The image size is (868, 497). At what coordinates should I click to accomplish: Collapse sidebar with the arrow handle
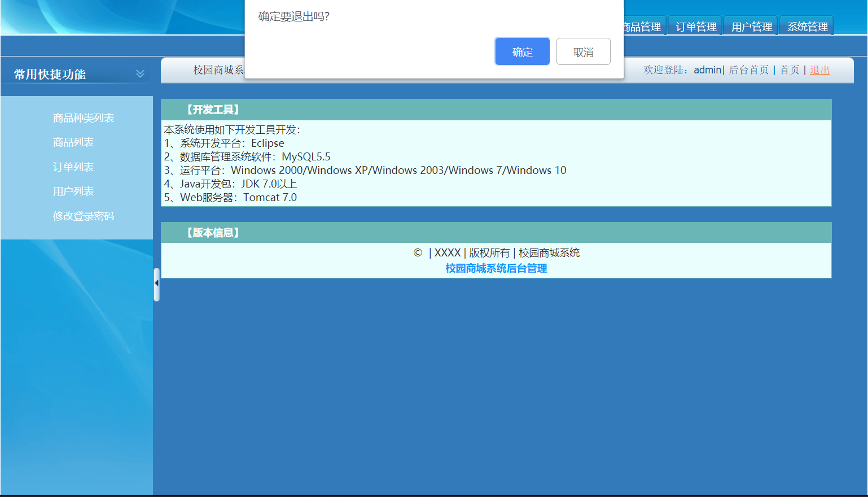coord(156,284)
